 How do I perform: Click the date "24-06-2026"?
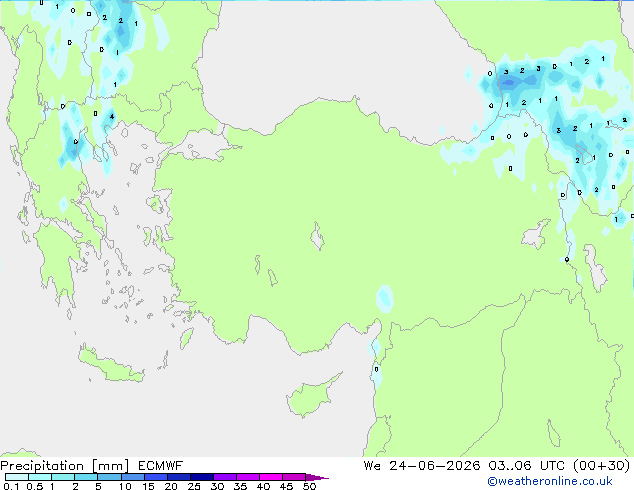pyautogui.click(x=435, y=466)
